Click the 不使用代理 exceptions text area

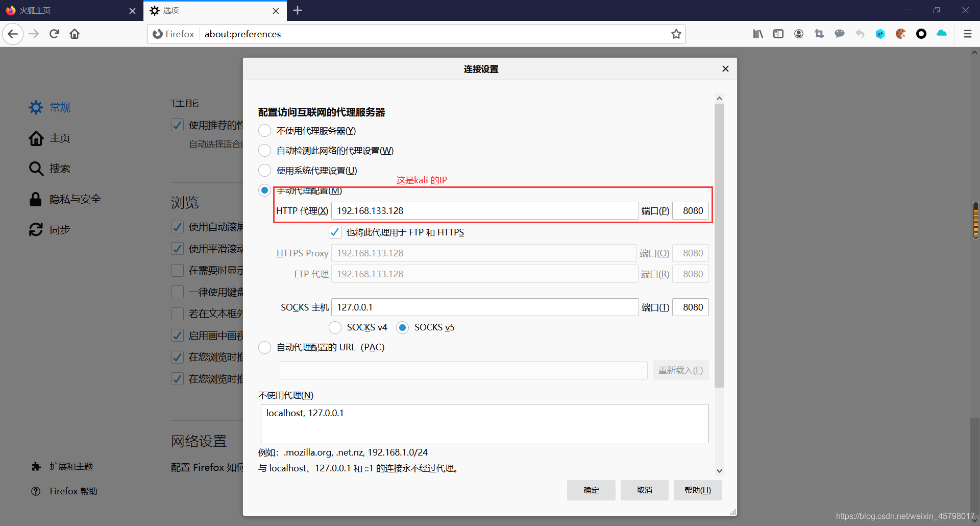point(485,424)
